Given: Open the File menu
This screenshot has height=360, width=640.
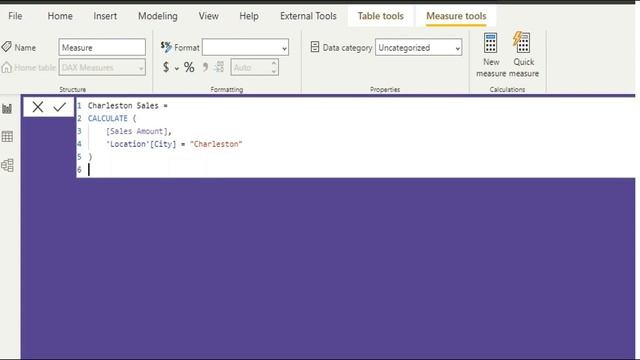Looking at the screenshot, I should tap(15, 16).
